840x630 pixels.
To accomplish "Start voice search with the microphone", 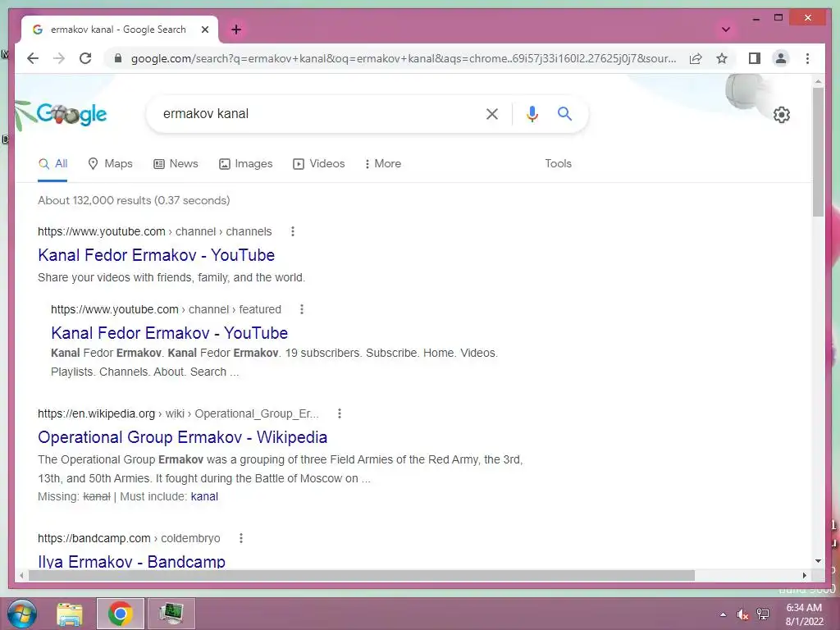I will (x=532, y=113).
